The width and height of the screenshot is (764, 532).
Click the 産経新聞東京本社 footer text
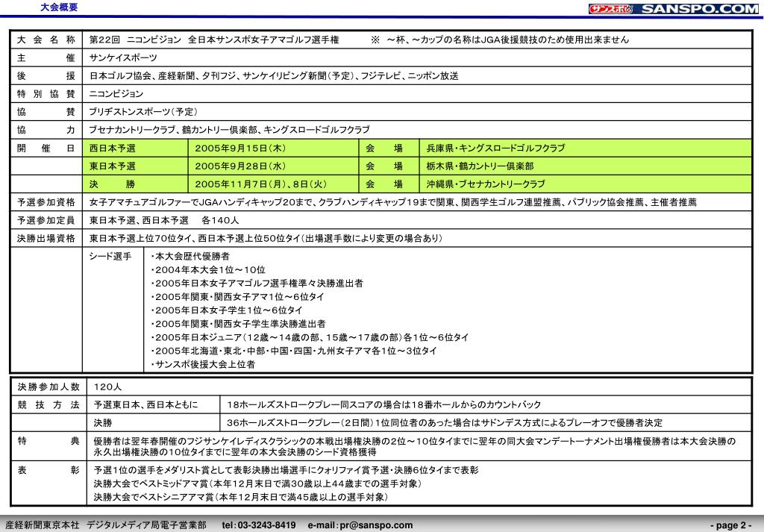click(x=42, y=525)
